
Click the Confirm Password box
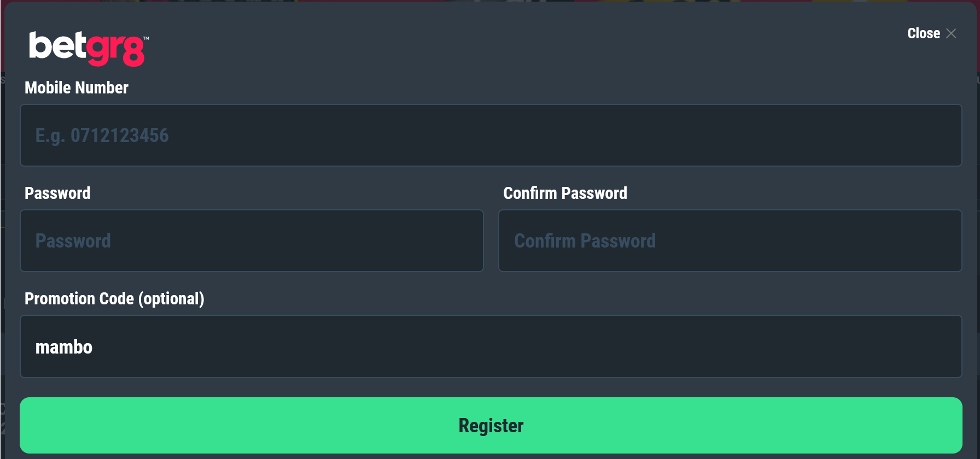[730, 240]
